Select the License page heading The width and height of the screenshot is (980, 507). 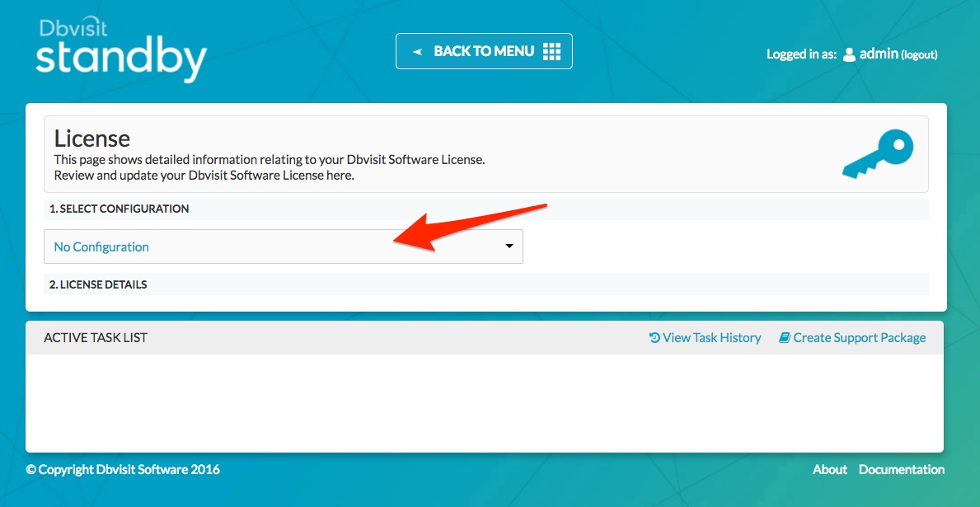point(92,138)
